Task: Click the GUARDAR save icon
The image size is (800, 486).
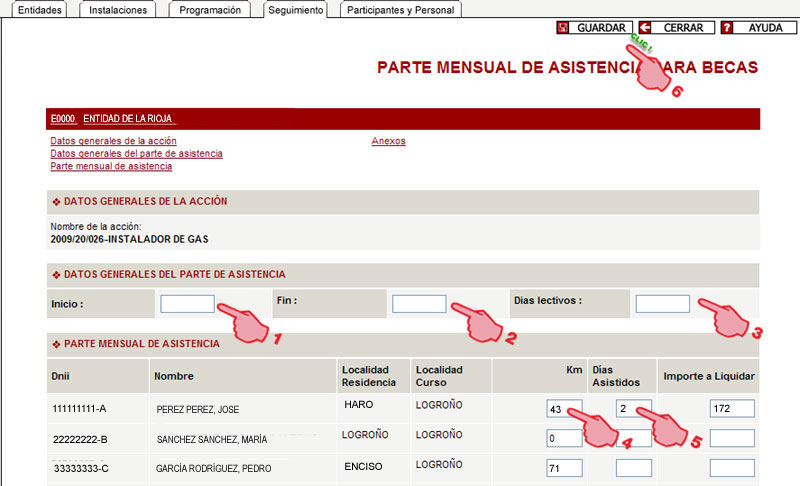Action: [563, 28]
